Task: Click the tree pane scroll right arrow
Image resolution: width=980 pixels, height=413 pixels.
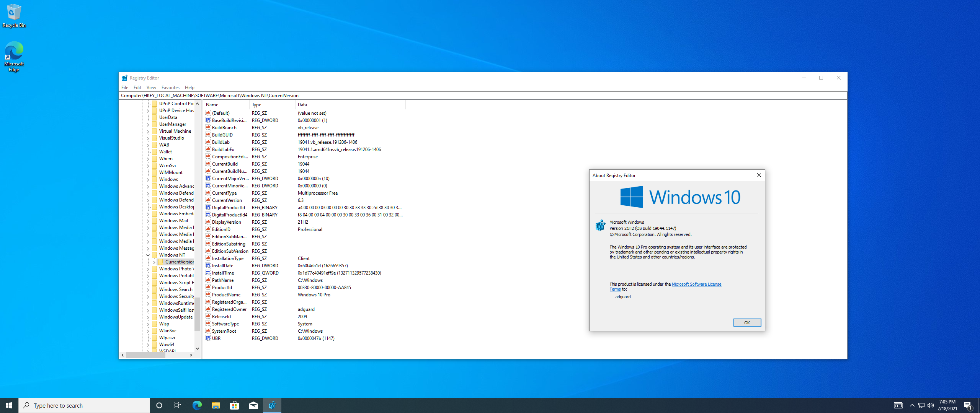Action: point(191,355)
